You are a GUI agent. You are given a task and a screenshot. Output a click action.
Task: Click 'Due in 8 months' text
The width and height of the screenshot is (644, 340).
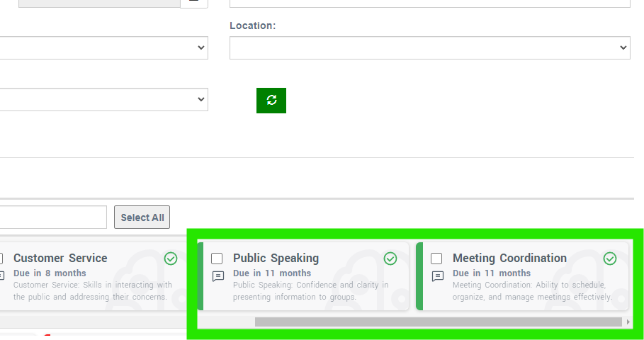(50, 273)
